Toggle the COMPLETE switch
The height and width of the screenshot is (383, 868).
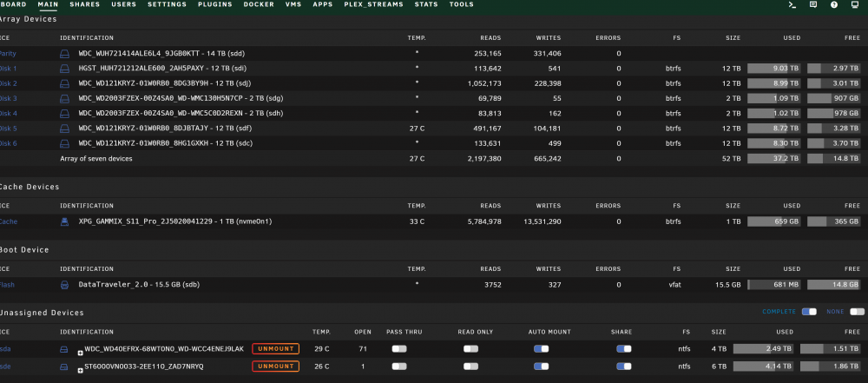809,312
